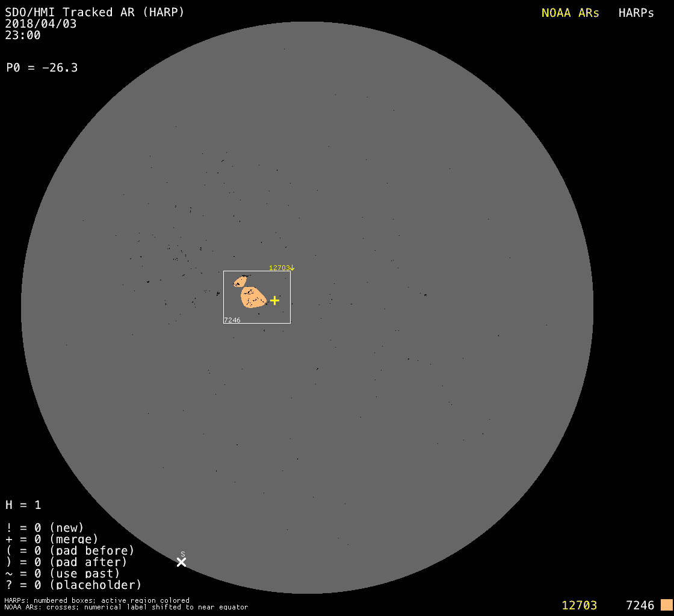Click the small S letter above the X
674x616 pixels.
[x=183, y=554]
